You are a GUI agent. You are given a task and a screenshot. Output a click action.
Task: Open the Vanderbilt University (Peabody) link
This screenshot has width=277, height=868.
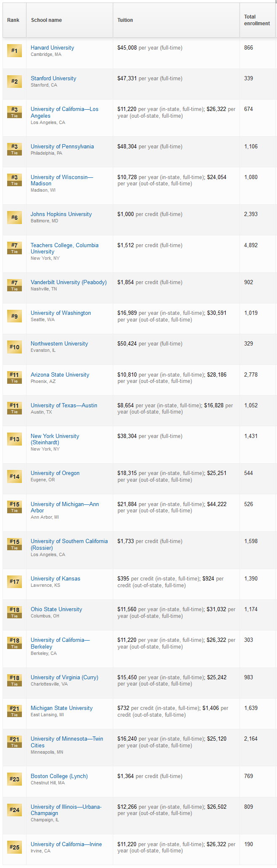pos(69,282)
